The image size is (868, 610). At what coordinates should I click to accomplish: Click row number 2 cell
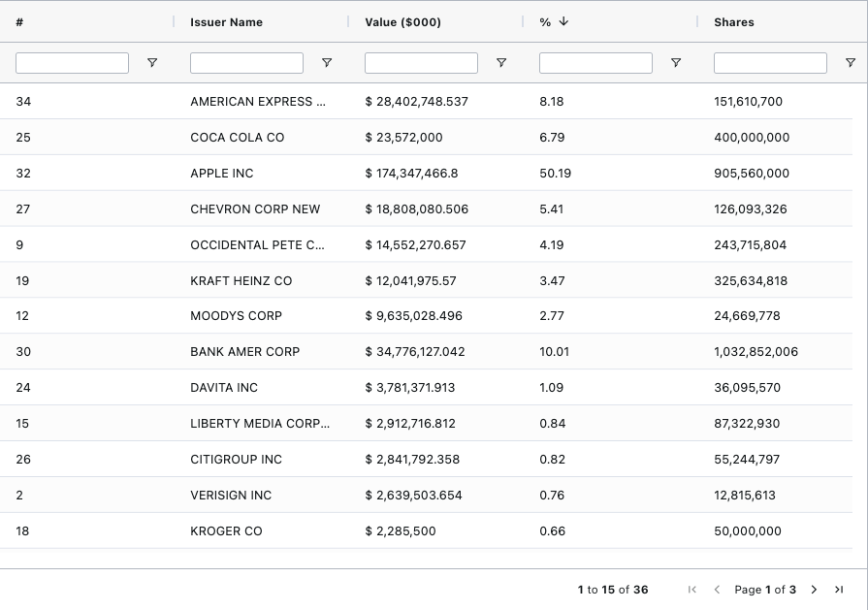click(19, 496)
